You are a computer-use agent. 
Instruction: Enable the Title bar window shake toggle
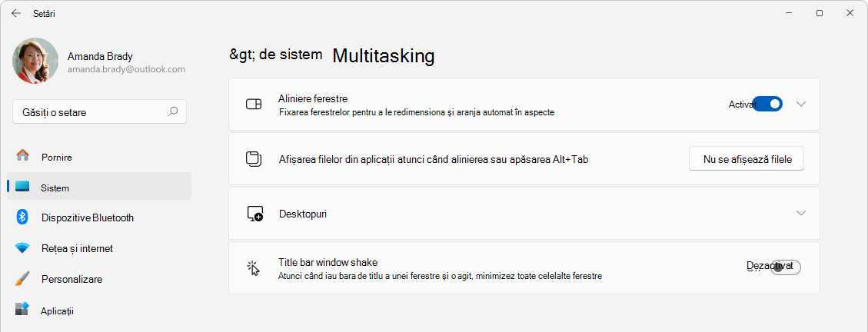tap(785, 267)
